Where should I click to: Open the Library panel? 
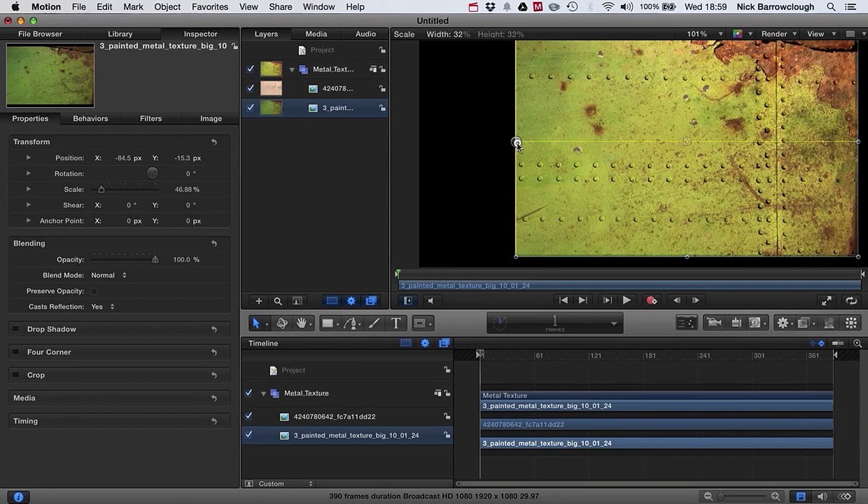[120, 34]
